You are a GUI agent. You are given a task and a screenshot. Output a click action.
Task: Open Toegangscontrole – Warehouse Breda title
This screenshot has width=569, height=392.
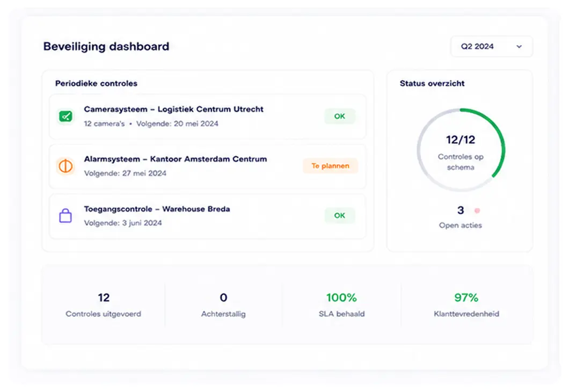157,209
